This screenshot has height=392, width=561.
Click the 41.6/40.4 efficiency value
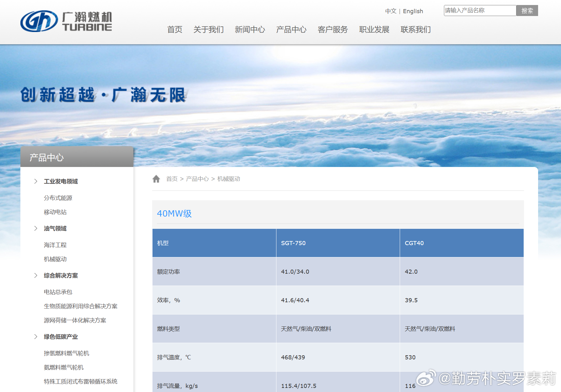pyautogui.click(x=295, y=300)
